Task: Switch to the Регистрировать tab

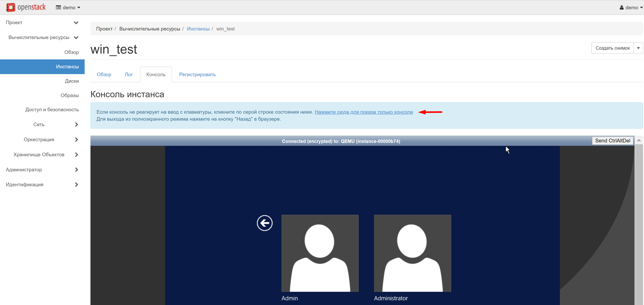Action: (x=197, y=74)
